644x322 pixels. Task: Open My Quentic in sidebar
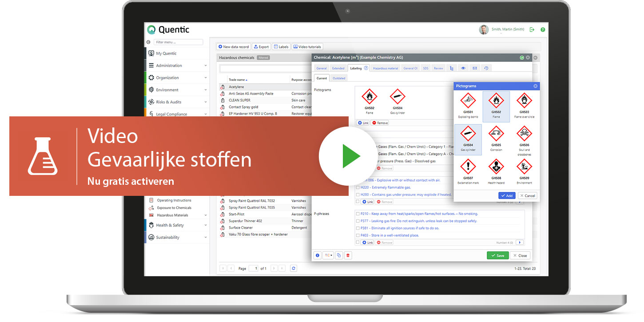(x=176, y=53)
